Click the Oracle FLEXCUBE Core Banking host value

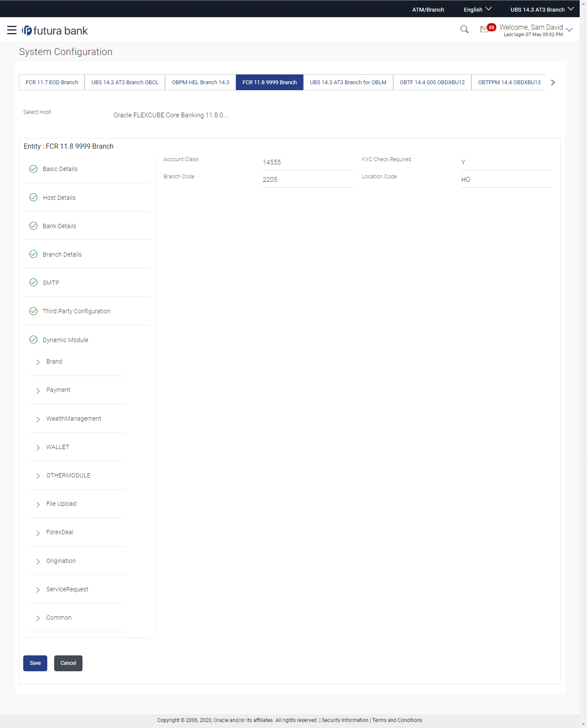171,115
